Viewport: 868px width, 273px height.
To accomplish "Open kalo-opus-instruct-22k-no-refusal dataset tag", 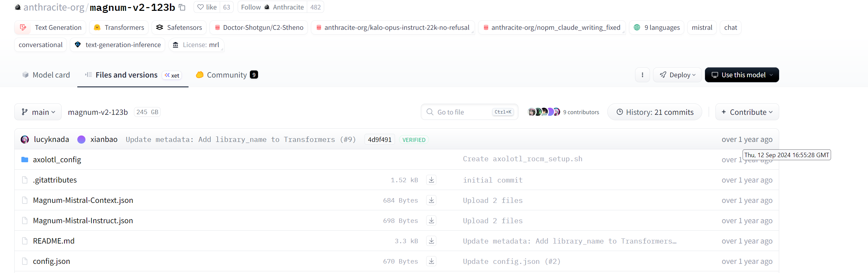I will pos(393,27).
